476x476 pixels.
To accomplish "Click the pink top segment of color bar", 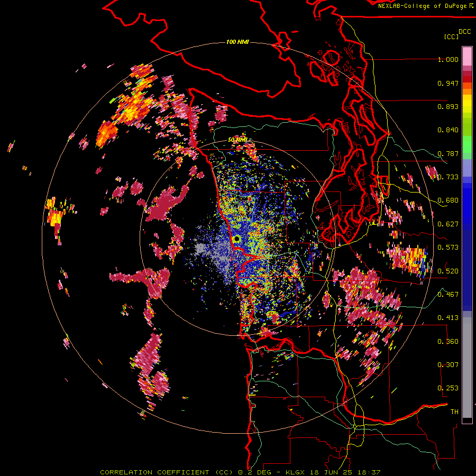I will click(467, 56).
